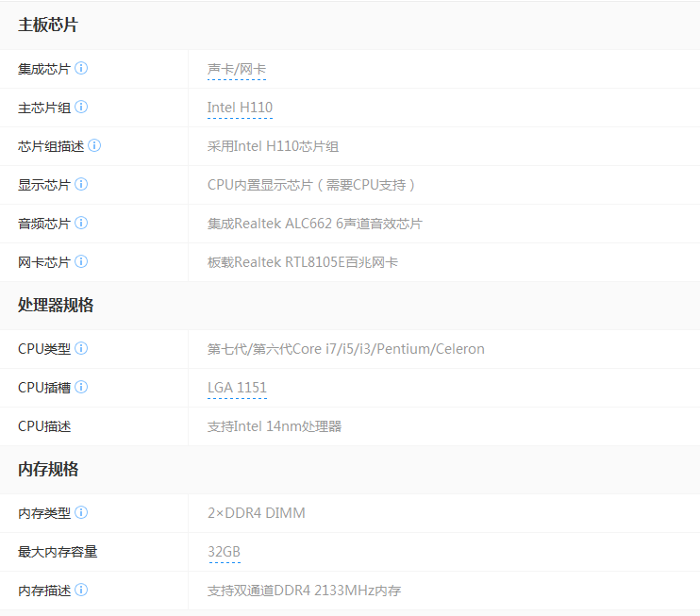This screenshot has height=616, width=700.
Task: Click info icon beside 内存描述
Action: pyautogui.click(x=81, y=591)
